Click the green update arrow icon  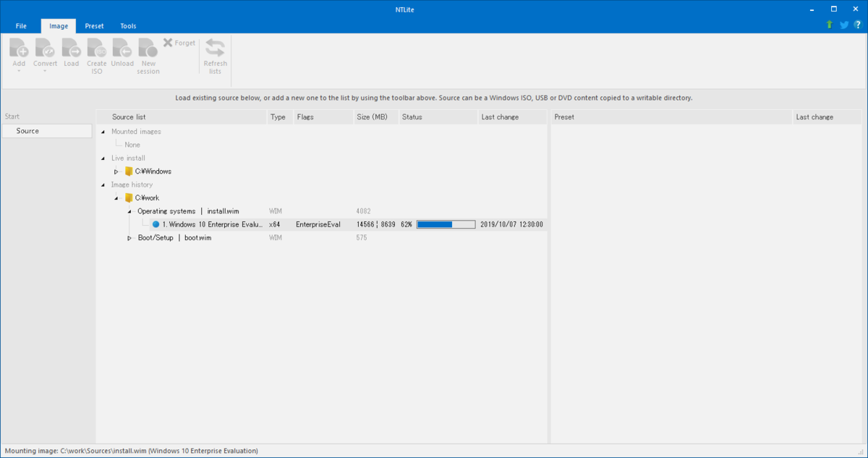830,25
